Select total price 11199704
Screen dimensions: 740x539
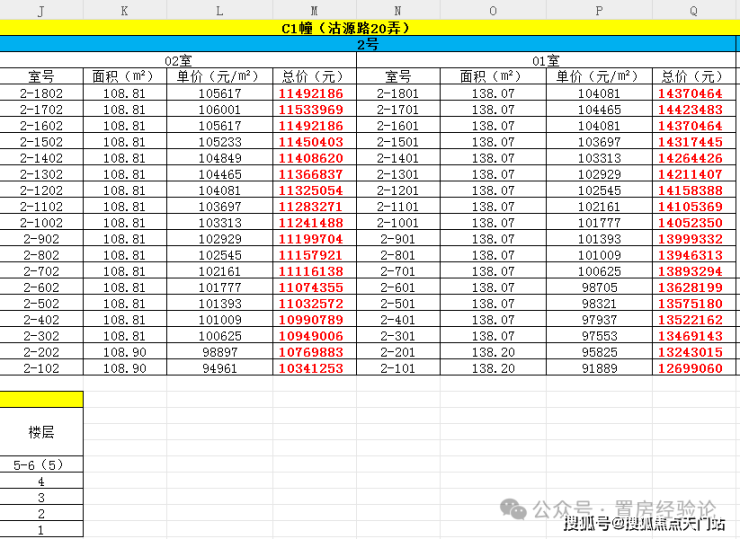coord(314,239)
